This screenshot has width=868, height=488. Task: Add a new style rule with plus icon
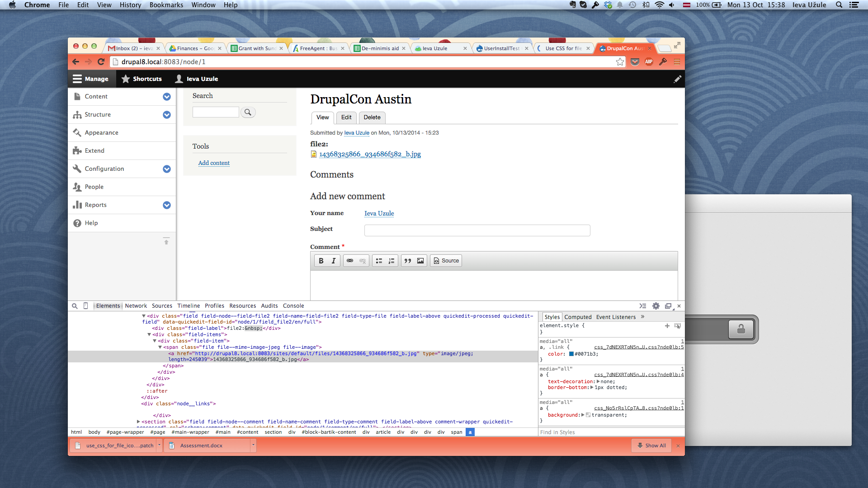pyautogui.click(x=667, y=325)
